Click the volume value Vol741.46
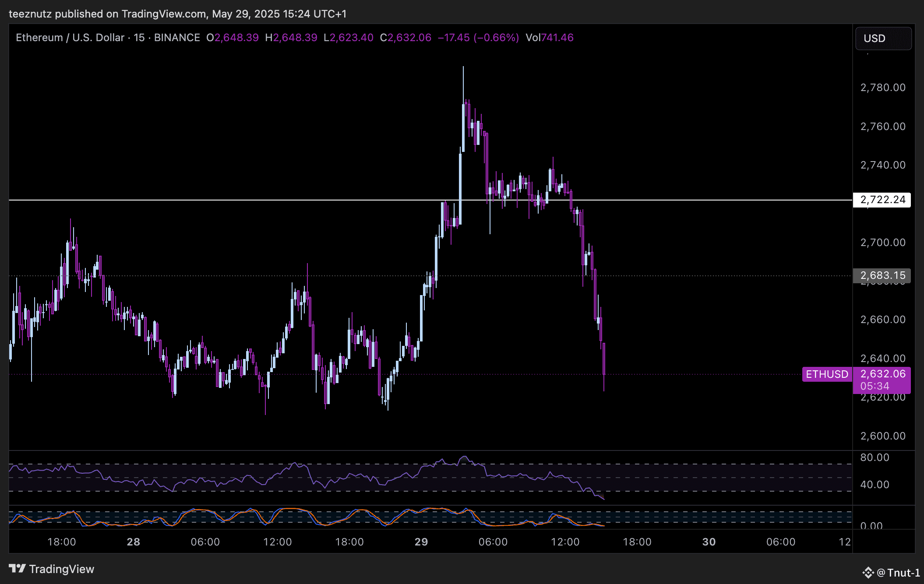The width and height of the screenshot is (924, 584). [550, 38]
